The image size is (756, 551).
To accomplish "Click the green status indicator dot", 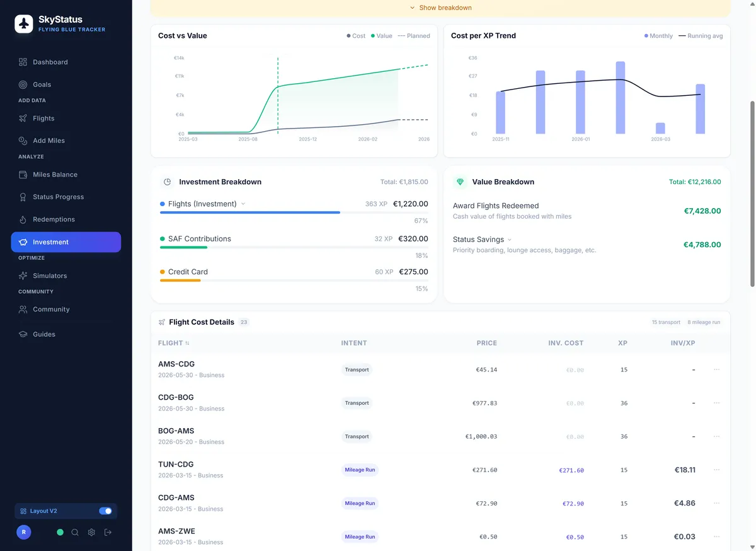I will 60,532.
